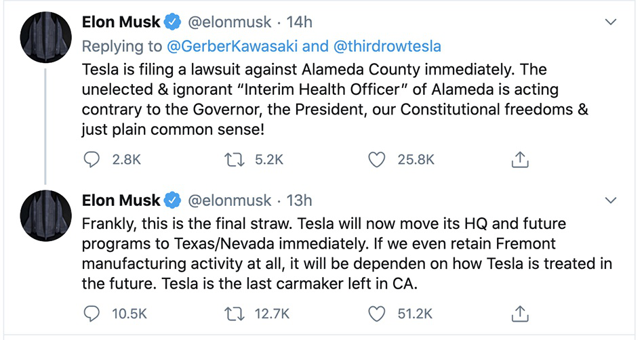Open the first tweet's more options chevron
Viewport: 644px width, 340px height.
611,22
